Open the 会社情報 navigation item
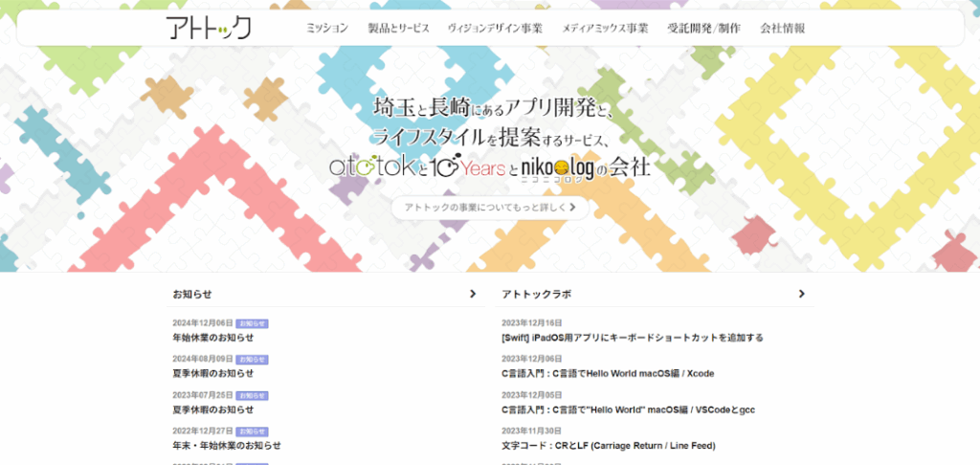 click(782, 29)
